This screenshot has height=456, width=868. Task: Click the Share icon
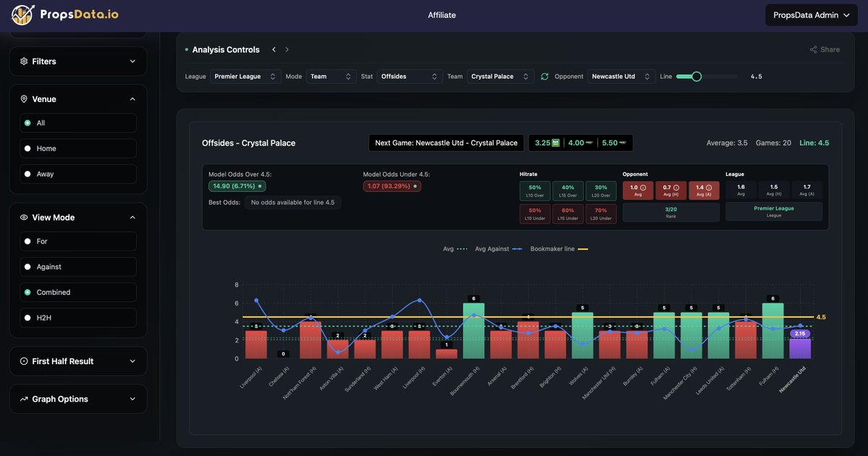pos(813,50)
